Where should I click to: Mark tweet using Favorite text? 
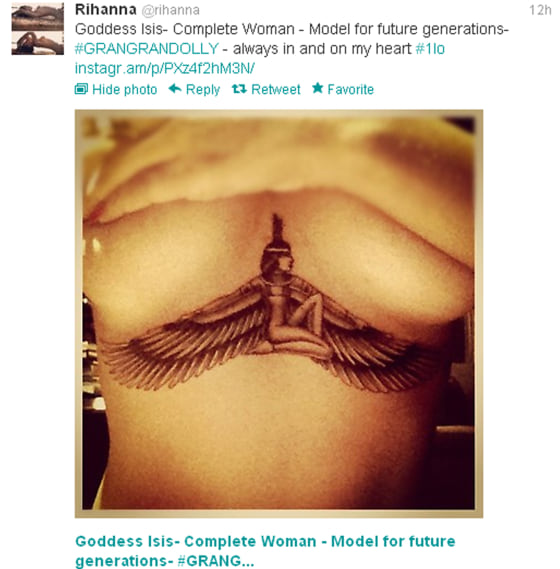point(350,90)
